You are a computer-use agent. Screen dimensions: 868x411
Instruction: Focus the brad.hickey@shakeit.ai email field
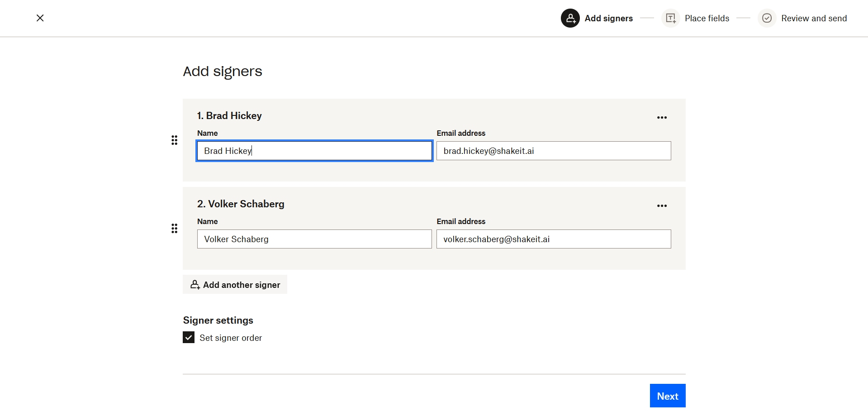(x=554, y=151)
